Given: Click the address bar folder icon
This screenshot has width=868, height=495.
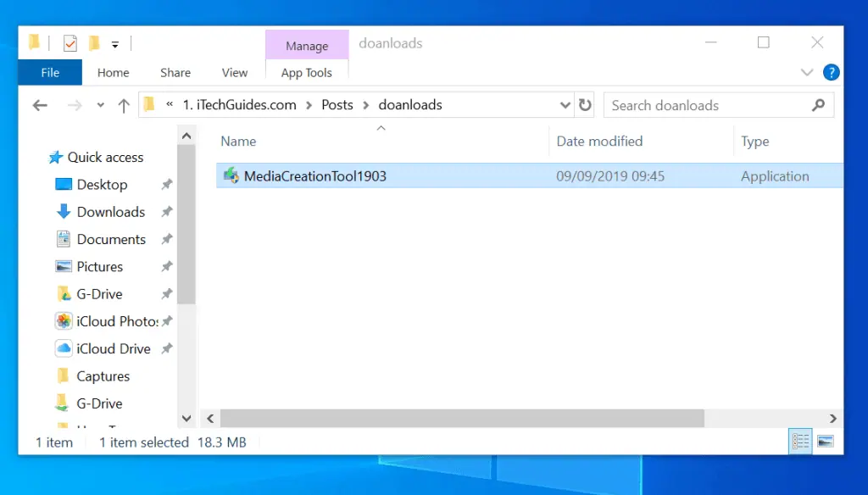Looking at the screenshot, I should click(x=149, y=104).
